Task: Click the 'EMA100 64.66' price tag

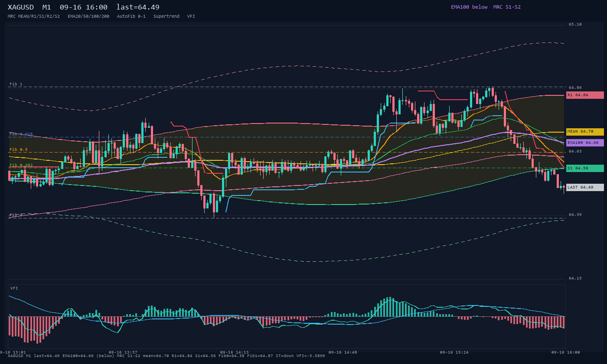Action: [585, 143]
